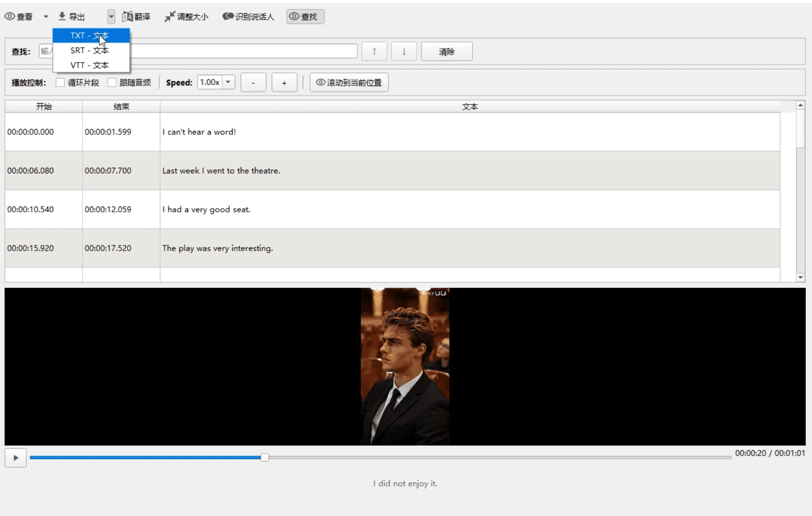The height and width of the screenshot is (516, 812).
Task: Choose VTT - 文本 export option
Action: [x=91, y=65]
